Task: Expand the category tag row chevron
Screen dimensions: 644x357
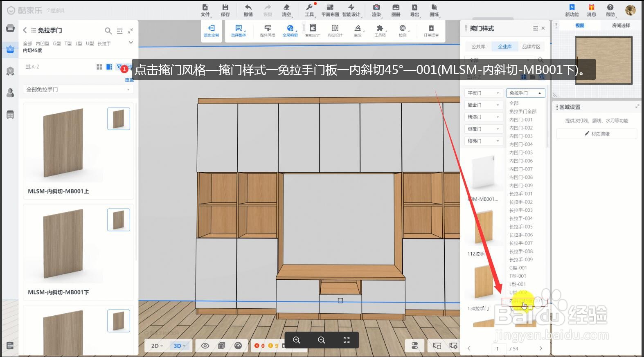Action: (131, 43)
